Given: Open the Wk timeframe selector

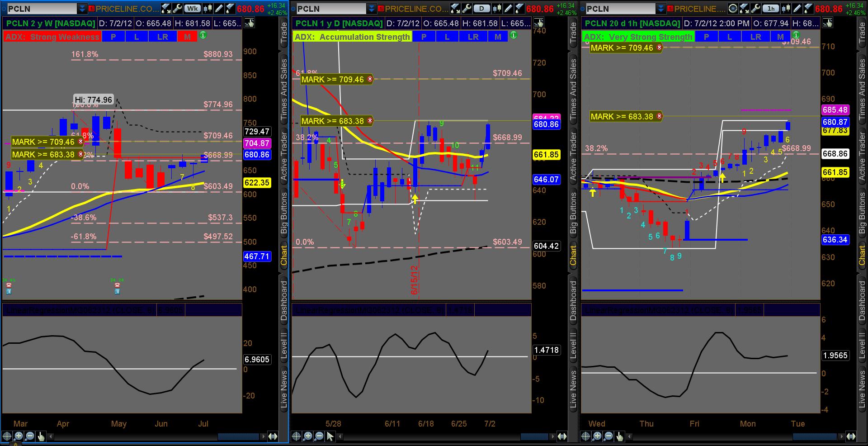Looking at the screenshot, I should [193, 8].
